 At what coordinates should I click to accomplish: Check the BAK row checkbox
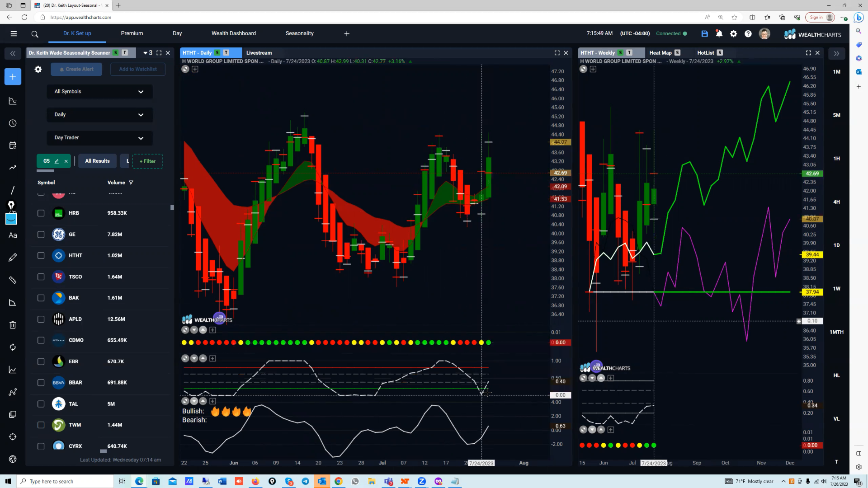coord(41,298)
